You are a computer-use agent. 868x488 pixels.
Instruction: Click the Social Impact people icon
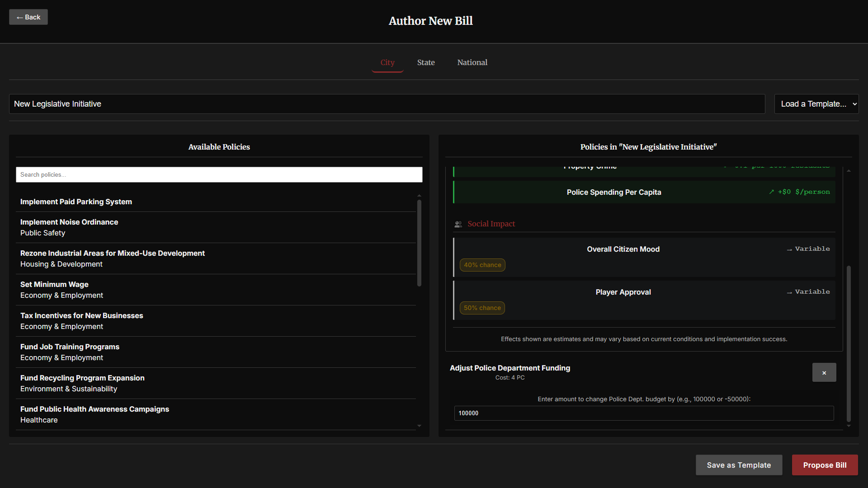pyautogui.click(x=458, y=224)
